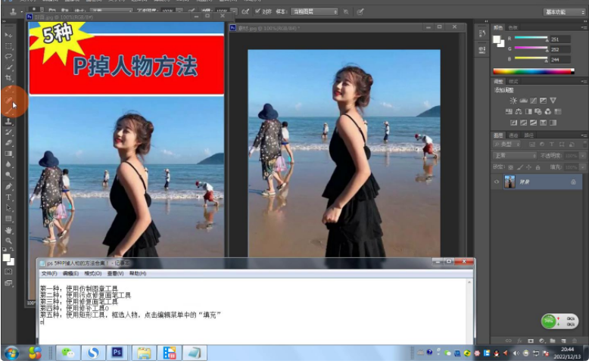The height and width of the screenshot is (364, 589).
Task: Lock image pixels (brush lock icon)
Action: pyautogui.click(x=520, y=167)
